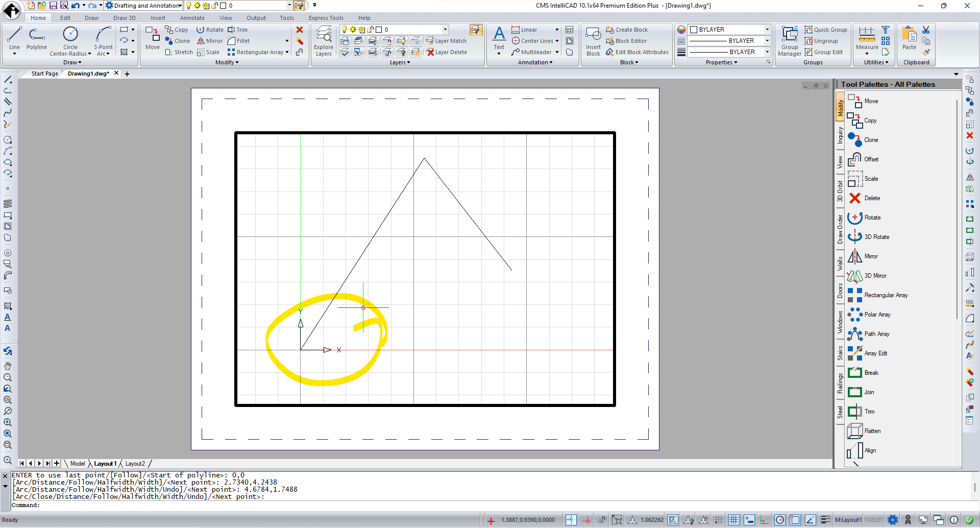Viewport: 980px width, 528px height.
Task: Switch to the Annotate ribbon tab
Action: 192,18
